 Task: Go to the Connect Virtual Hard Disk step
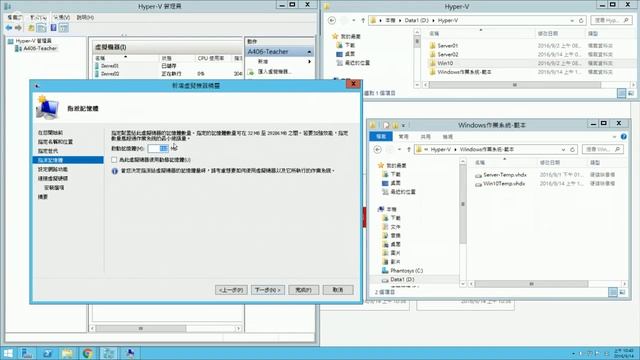coord(53,178)
